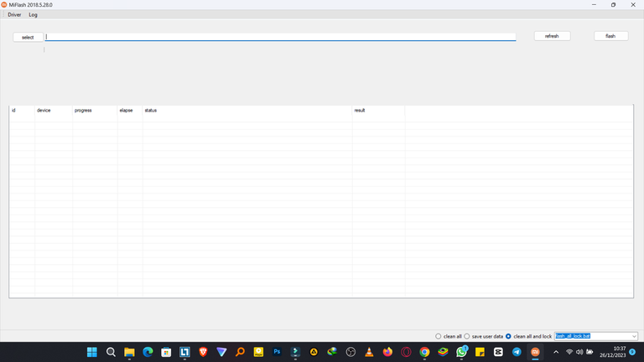This screenshot has width=644, height=362.
Task: Open the Log menu
Action: tap(33, 15)
